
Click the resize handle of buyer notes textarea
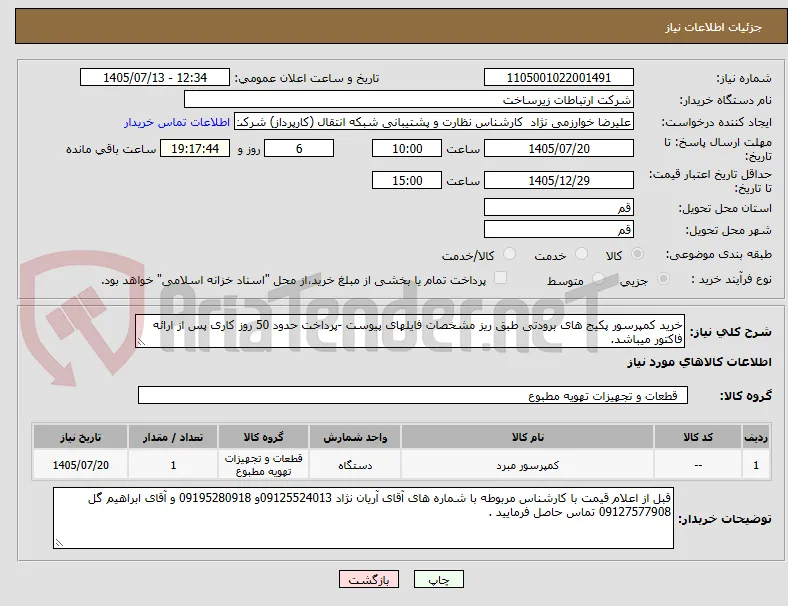(x=59, y=543)
